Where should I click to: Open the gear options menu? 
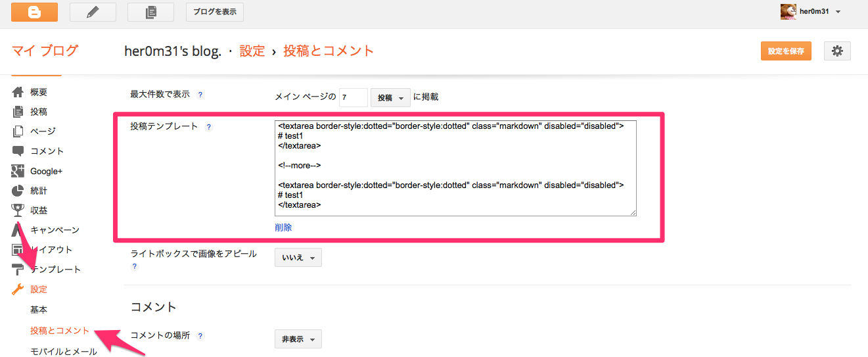tap(837, 51)
